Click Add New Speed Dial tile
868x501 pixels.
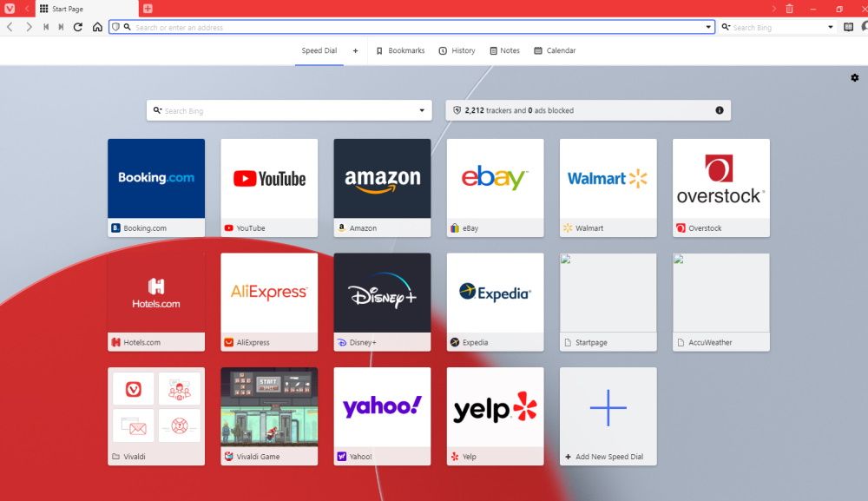coord(608,416)
